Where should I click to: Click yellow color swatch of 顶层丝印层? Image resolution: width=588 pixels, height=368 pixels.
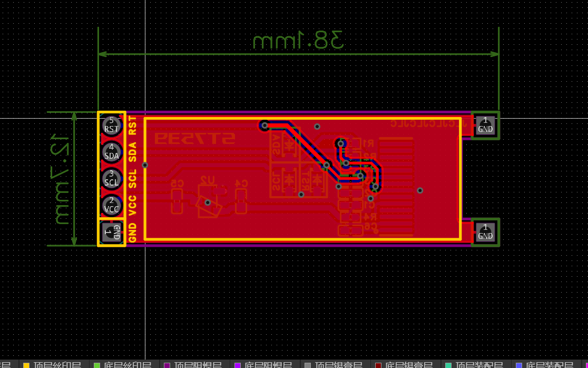pyautogui.click(x=26, y=365)
